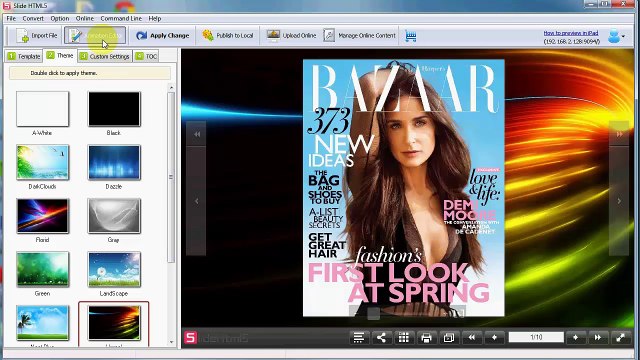Open the Convert menu

tap(33, 18)
